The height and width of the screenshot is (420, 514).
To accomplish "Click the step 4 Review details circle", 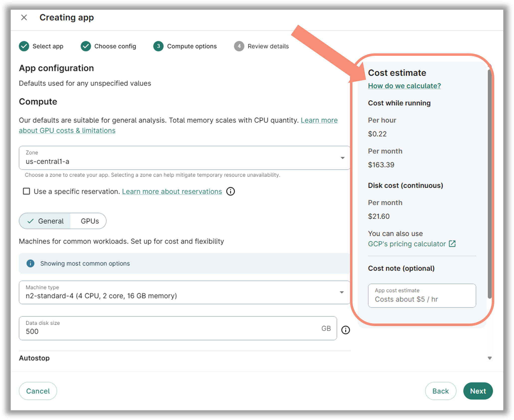I will point(239,46).
